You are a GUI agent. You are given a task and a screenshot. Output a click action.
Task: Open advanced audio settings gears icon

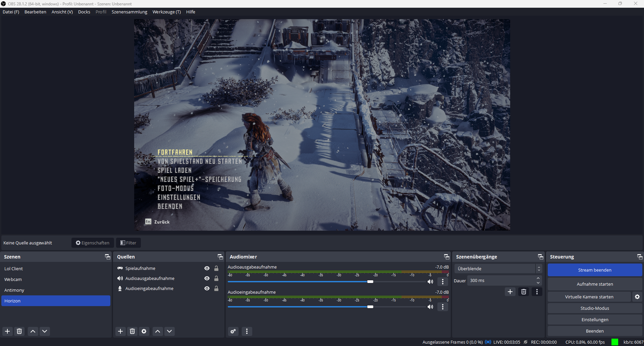[233, 331]
